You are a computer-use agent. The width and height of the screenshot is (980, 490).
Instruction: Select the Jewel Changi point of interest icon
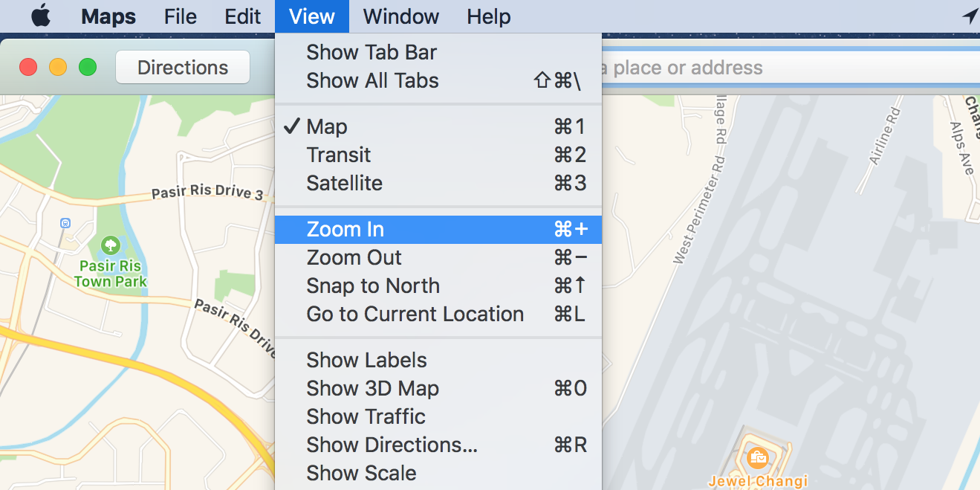click(x=757, y=459)
